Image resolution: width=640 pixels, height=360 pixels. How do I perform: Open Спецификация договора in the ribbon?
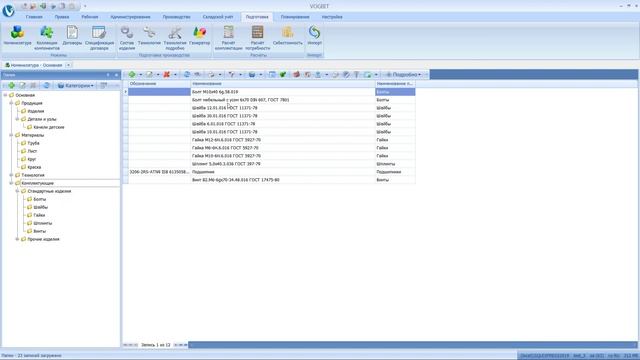click(x=99, y=38)
